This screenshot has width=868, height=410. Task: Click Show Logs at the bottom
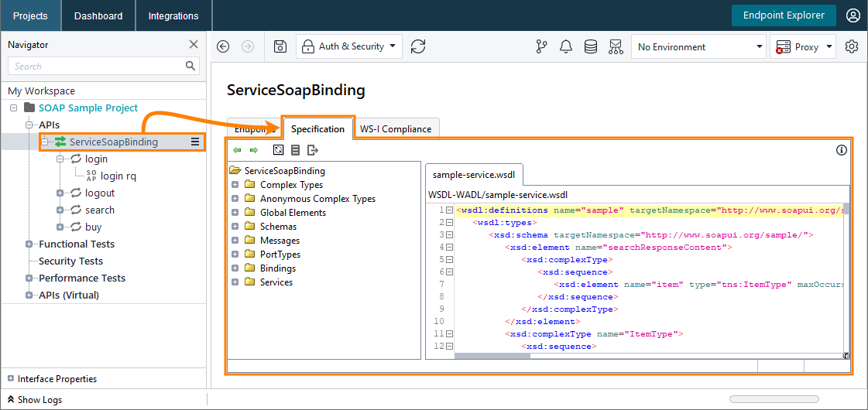(x=39, y=400)
